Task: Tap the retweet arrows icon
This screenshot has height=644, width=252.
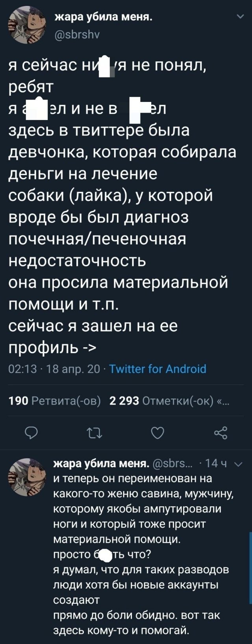Action: coord(94,433)
